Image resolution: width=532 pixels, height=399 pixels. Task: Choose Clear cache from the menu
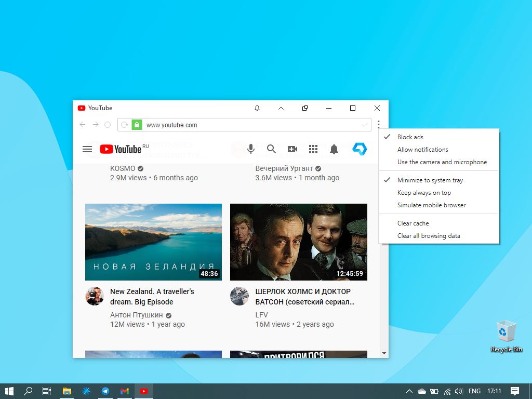click(x=438, y=223)
